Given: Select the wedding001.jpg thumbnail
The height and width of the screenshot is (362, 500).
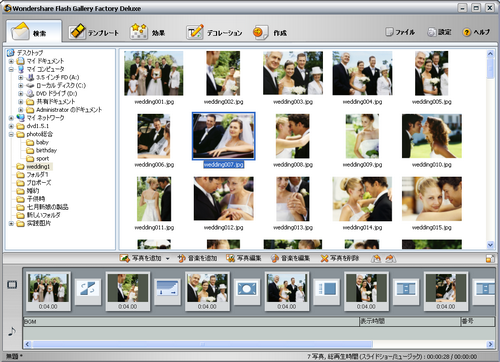Looking at the screenshot, I should [154, 73].
